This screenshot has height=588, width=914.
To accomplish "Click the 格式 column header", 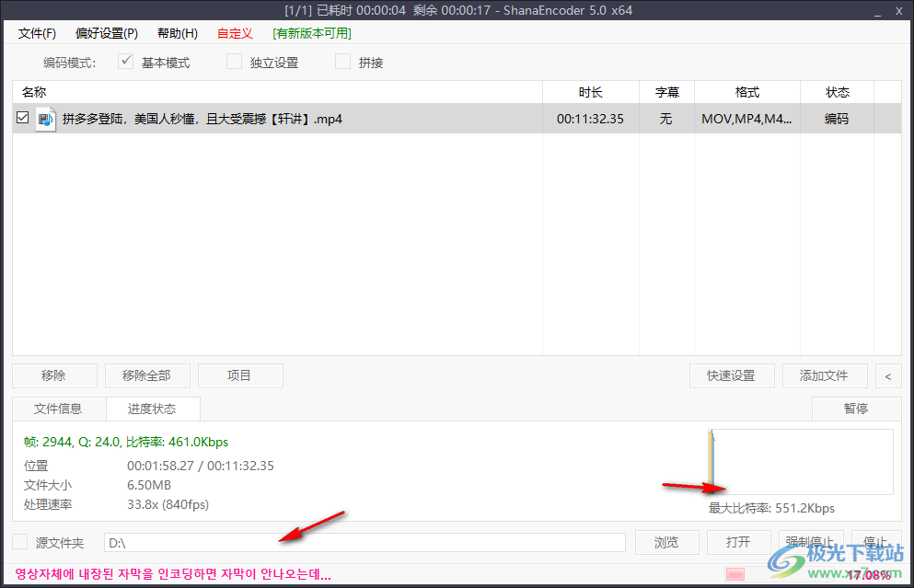I will 747,92.
